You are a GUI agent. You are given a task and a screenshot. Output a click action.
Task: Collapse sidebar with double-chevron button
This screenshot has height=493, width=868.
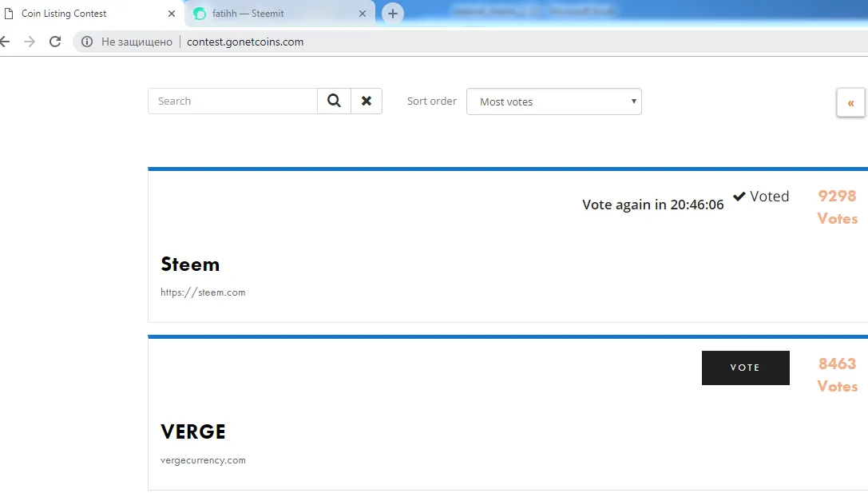(851, 103)
